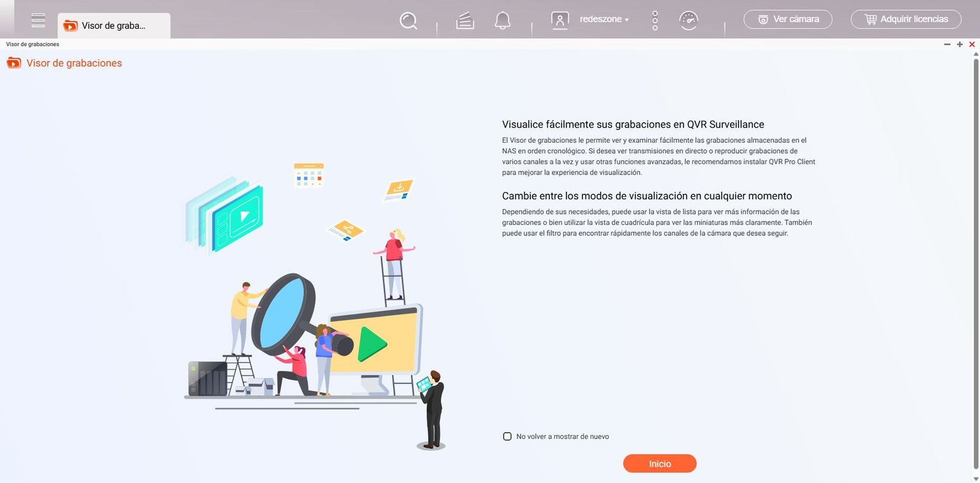Switch to the Visor de graba... tab
The width and height of the screenshot is (980, 483).
(114, 26)
